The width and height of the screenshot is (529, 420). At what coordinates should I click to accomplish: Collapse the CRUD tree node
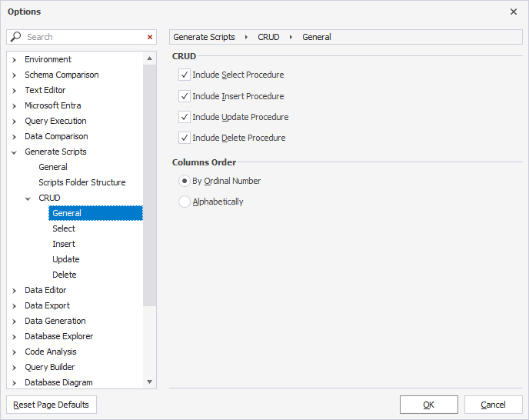28,198
